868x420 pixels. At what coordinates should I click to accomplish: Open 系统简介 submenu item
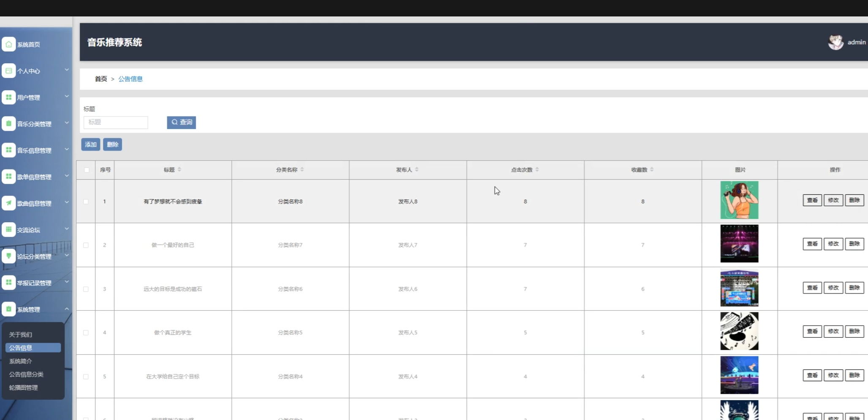[21, 361]
